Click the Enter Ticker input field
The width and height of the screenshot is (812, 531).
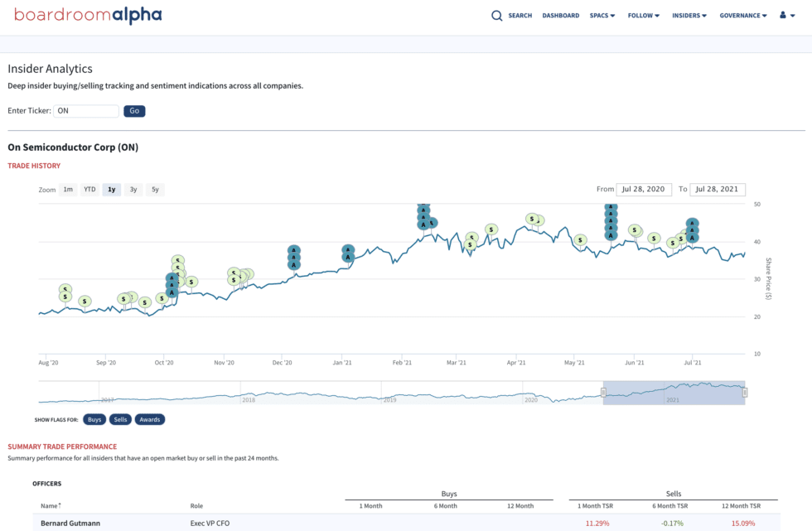pyautogui.click(x=86, y=111)
